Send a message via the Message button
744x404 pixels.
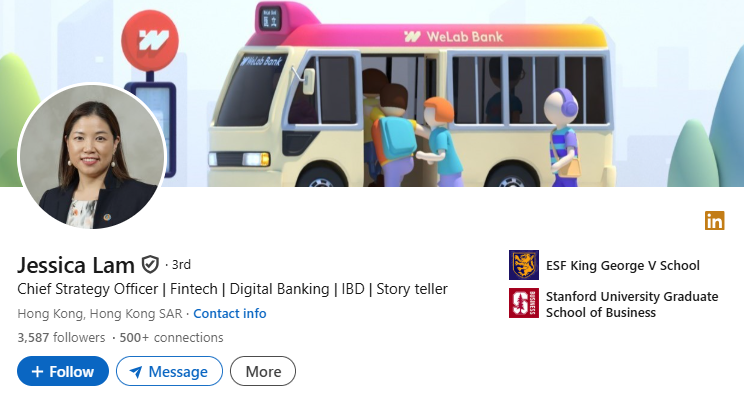coord(169,371)
